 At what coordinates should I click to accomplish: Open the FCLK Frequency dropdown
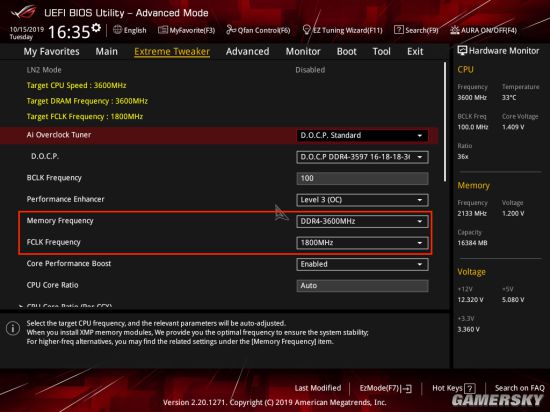pyautogui.click(x=362, y=243)
